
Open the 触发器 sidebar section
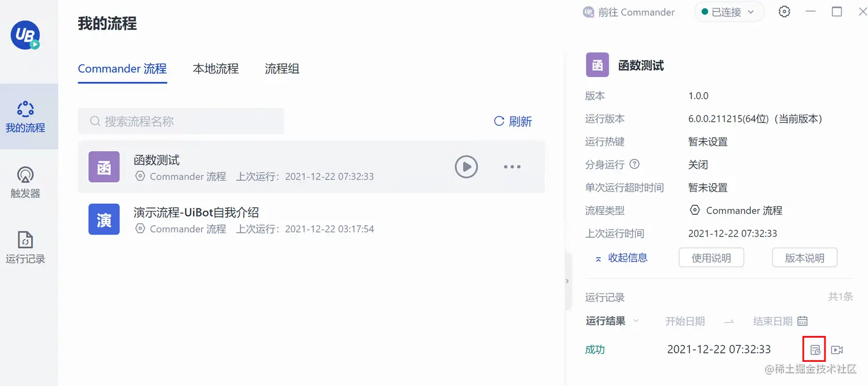click(25, 182)
